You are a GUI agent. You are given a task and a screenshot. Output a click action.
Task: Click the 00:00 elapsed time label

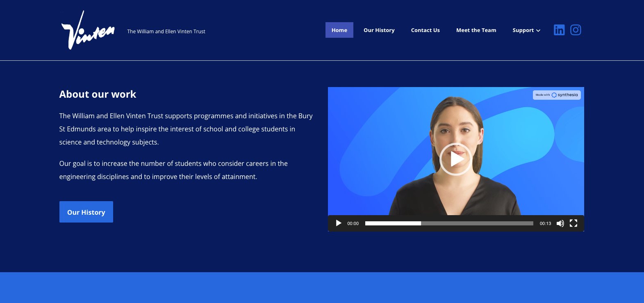(x=353, y=223)
